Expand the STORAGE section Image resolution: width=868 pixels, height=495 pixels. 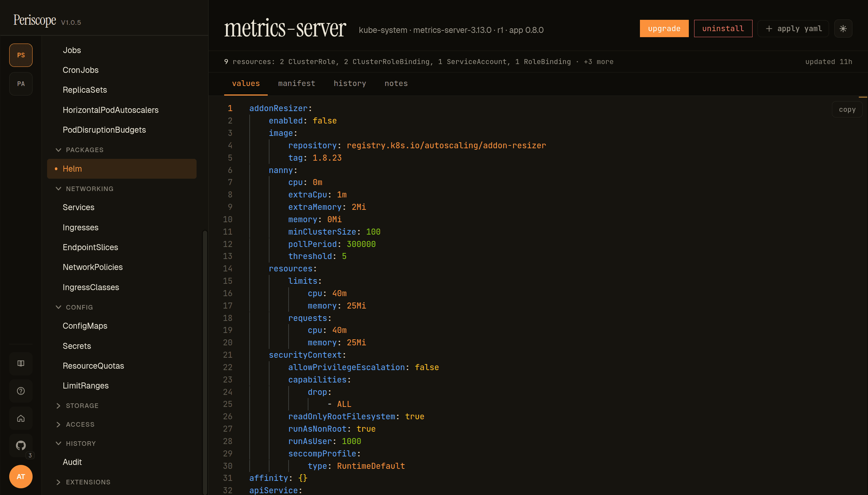(77, 406)
